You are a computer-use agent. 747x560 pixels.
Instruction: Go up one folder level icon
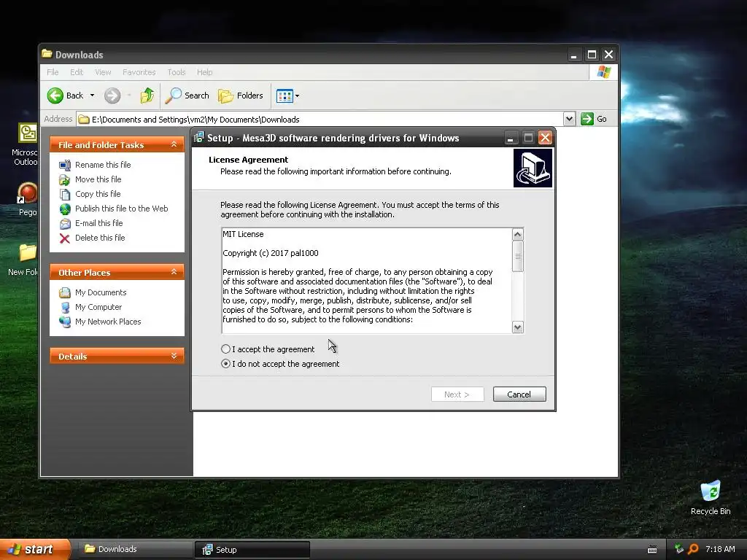[x=147, y=96]
